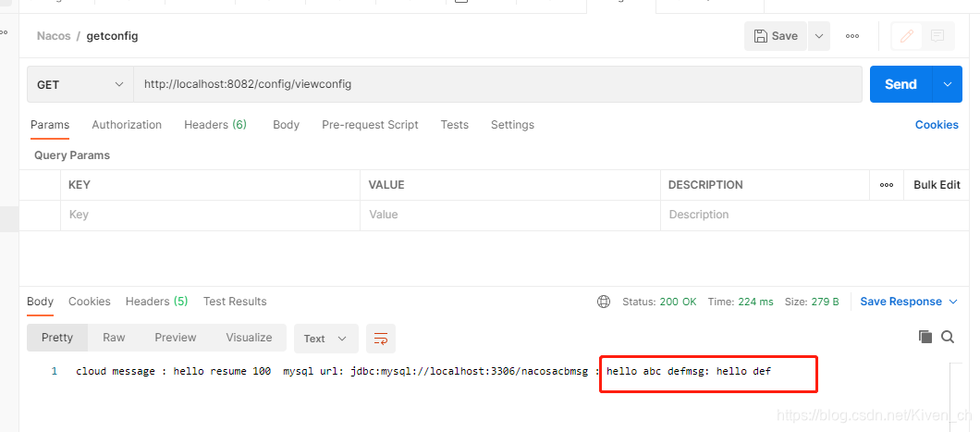Switch to the Authorization tab
Screen dimensions: 980x432
pyautogui.click(x=127, y=124)
